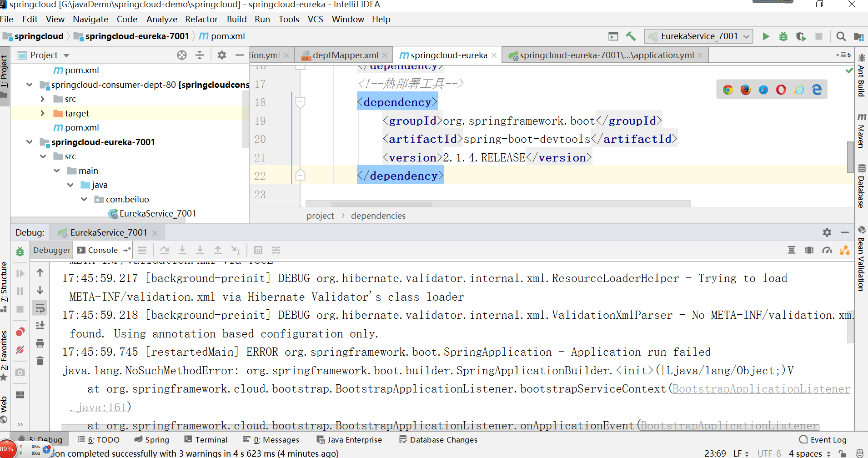Click the green Run button
This screenshot has height=458, width=868.
[x=766, y=36]
